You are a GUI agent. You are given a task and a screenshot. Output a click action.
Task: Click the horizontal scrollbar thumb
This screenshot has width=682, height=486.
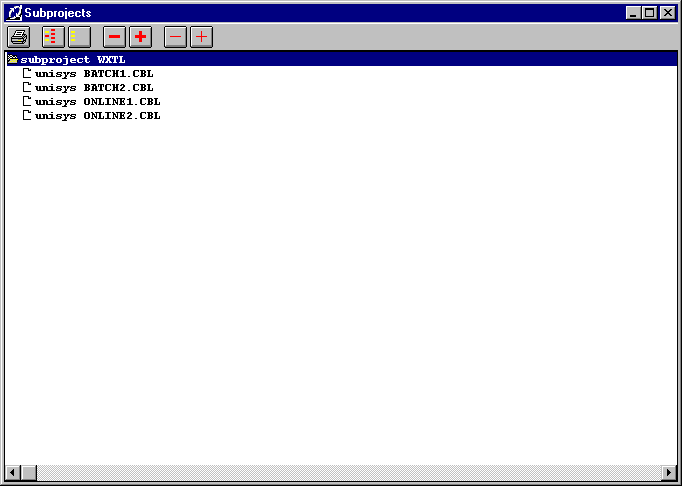point(29,472)
